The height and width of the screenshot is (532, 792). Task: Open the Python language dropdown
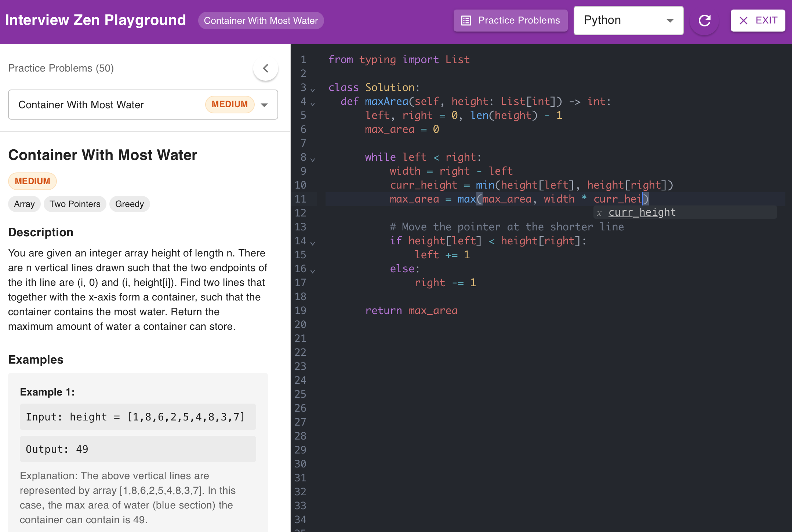point(628,21)
